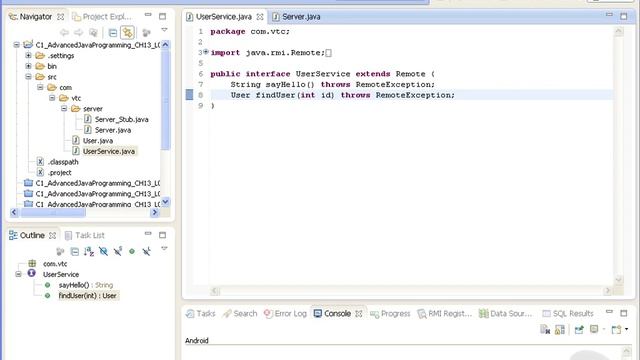The image size is (640, 360).
Task: Open Error Log view tab
Action: tap(285, 313)
